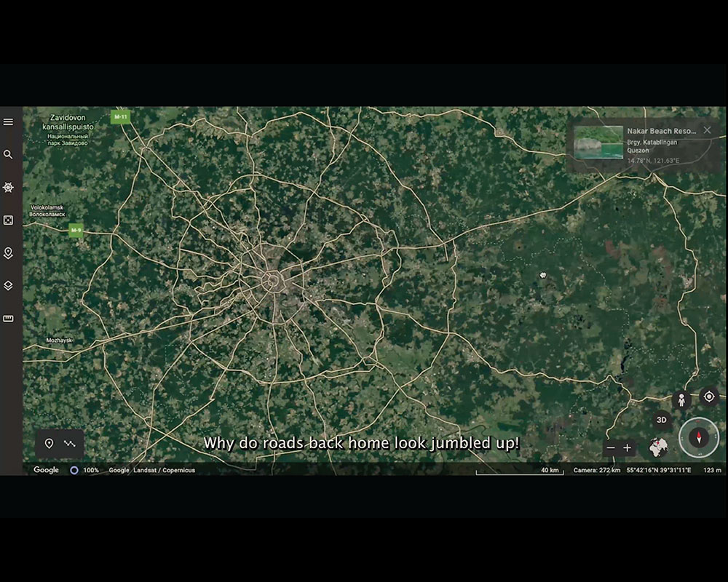Click the M-9 highway label
The width and height of the screenshot is (728, 582).
tap(76, 231)
